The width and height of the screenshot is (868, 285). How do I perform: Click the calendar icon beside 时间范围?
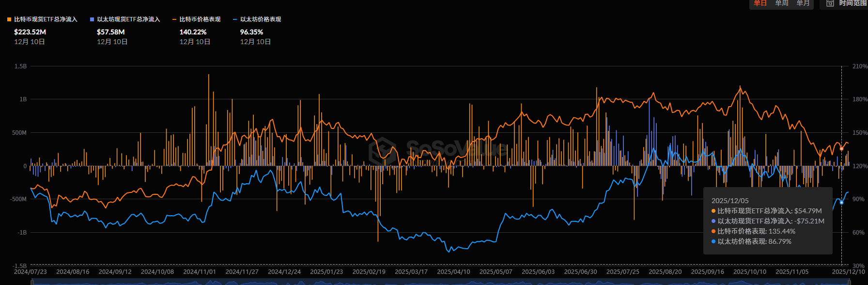[x=830, y=3]
